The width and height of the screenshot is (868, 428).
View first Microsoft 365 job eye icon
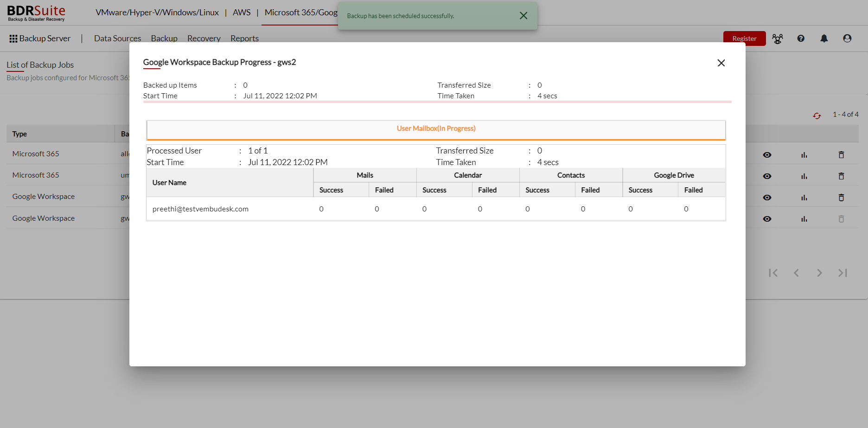(x=767, y=155)
